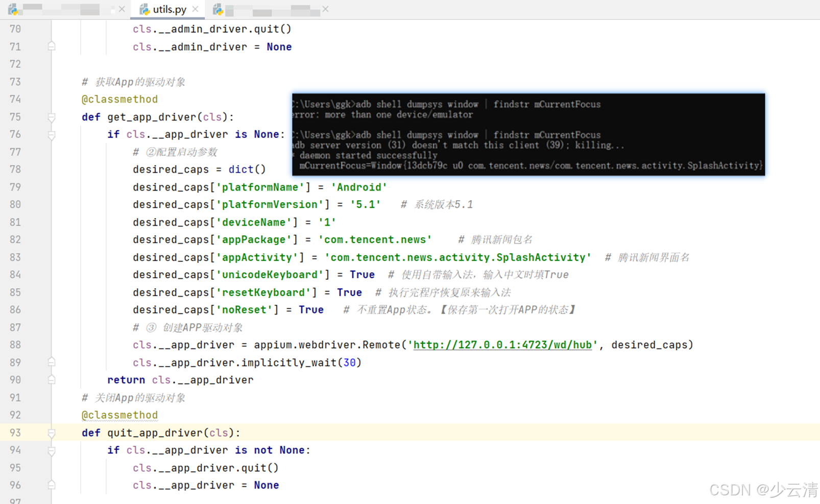Click the black adb terminal screenshot overlay
Screen dimensions: 820x504
click(528, 134)
